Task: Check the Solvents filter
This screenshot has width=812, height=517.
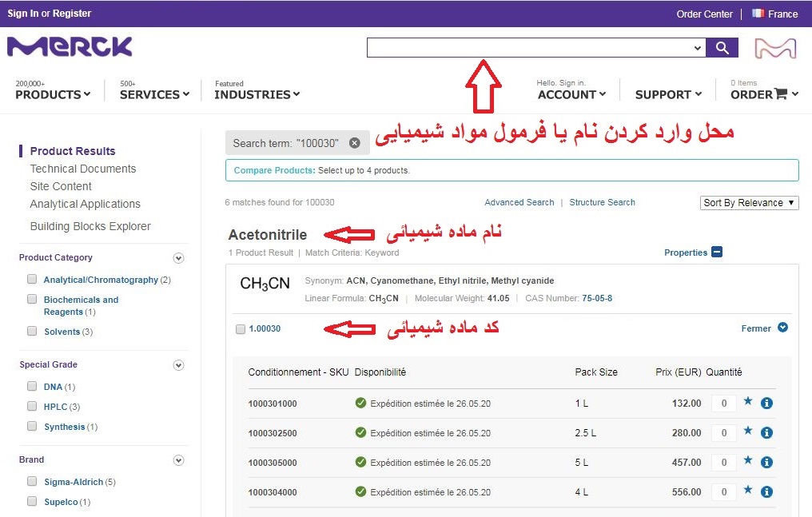Action: coord(32,331)
